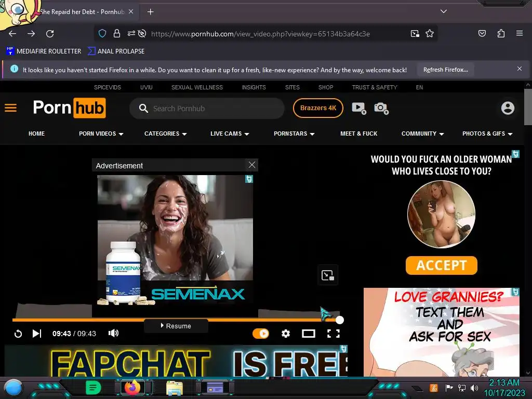Expand the LIVE CAMS dropdown

coord(230,134)
